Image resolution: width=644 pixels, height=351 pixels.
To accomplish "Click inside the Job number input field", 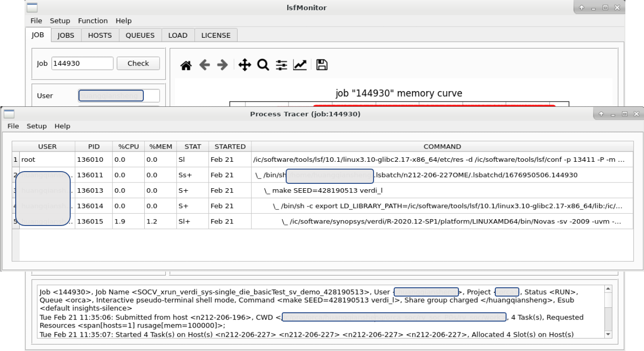I will (82, 63).
